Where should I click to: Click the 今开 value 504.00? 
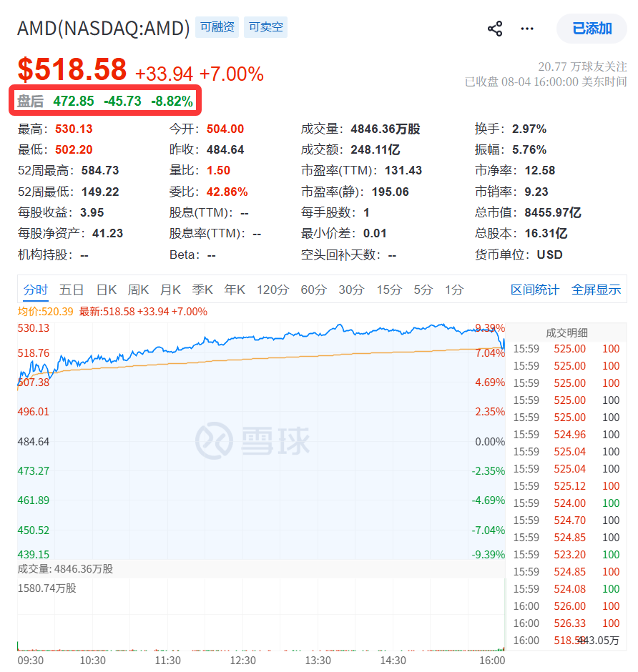[x=225, y=129]
